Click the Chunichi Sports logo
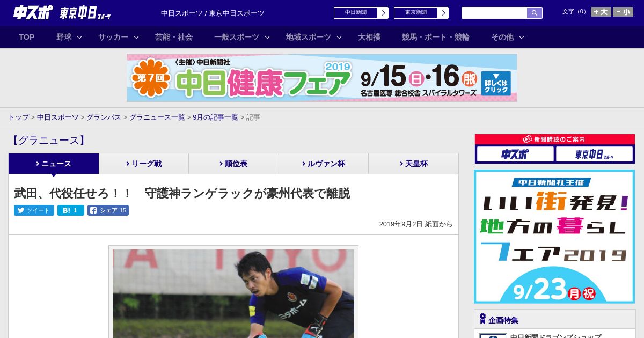Image resolution: width=644 pixels, height=338 pixels. coord(33,13)
